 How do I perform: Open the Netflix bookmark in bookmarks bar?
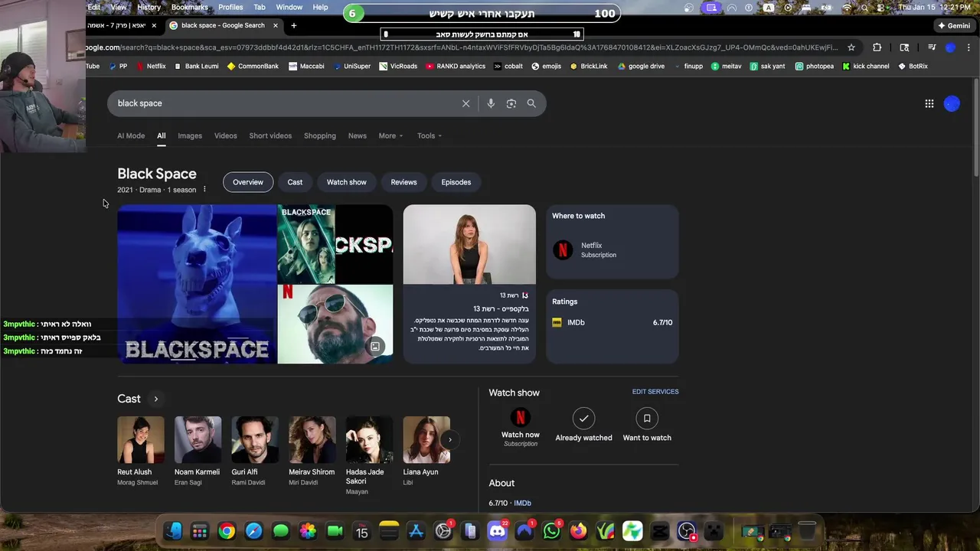pyautogui.click(x=151, y=67)
